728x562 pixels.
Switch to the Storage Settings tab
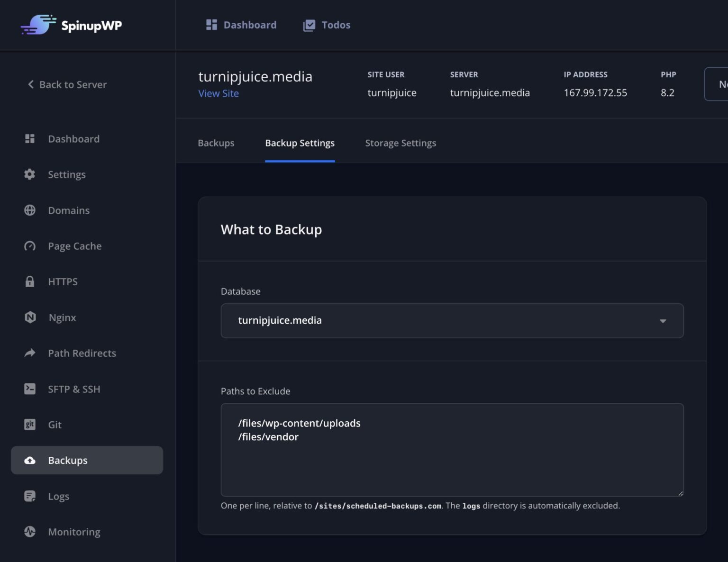[400, 143]
